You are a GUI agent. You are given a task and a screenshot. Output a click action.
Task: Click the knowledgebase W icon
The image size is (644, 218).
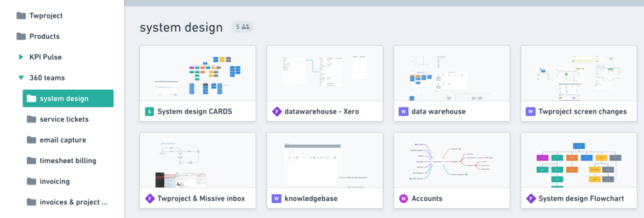click(276, 199)
